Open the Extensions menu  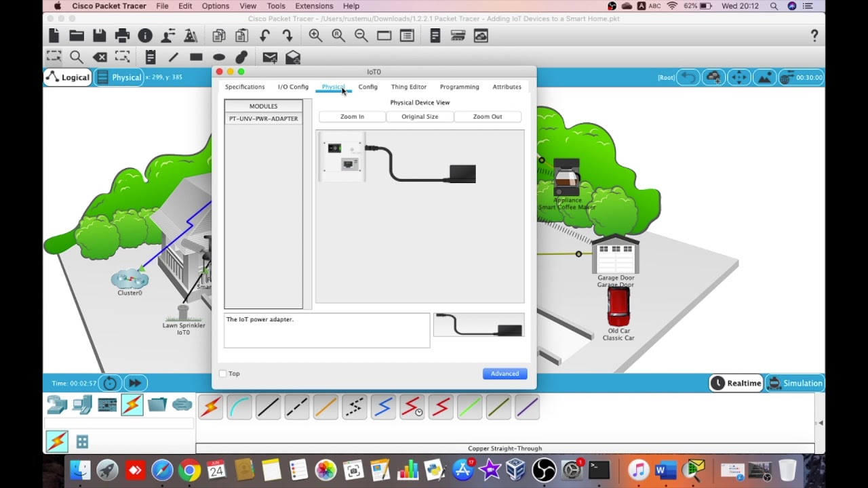pos(314,6)
